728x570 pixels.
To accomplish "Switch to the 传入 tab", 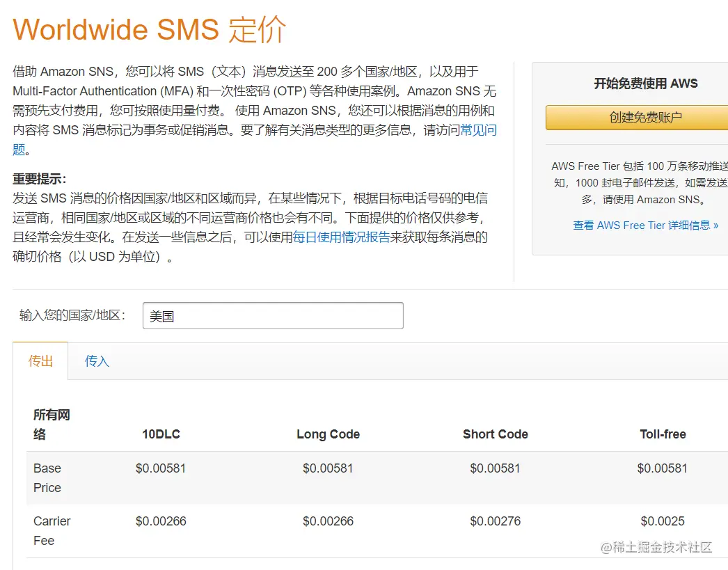I will [x=95, y=361].
